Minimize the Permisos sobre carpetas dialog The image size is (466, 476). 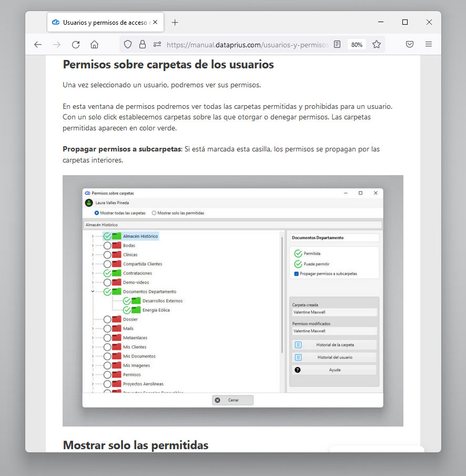[x=346, y=193]
